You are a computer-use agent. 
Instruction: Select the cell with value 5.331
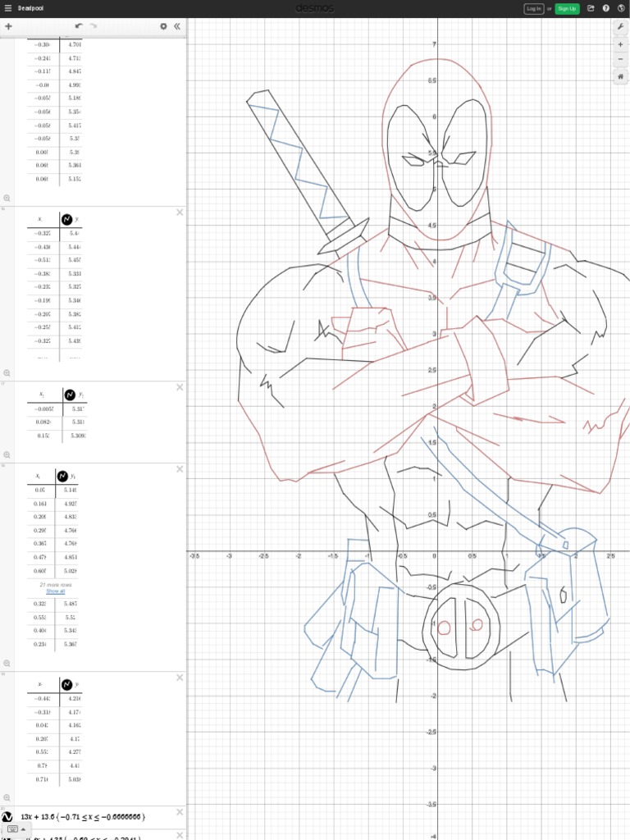click(x=71, y=274)
